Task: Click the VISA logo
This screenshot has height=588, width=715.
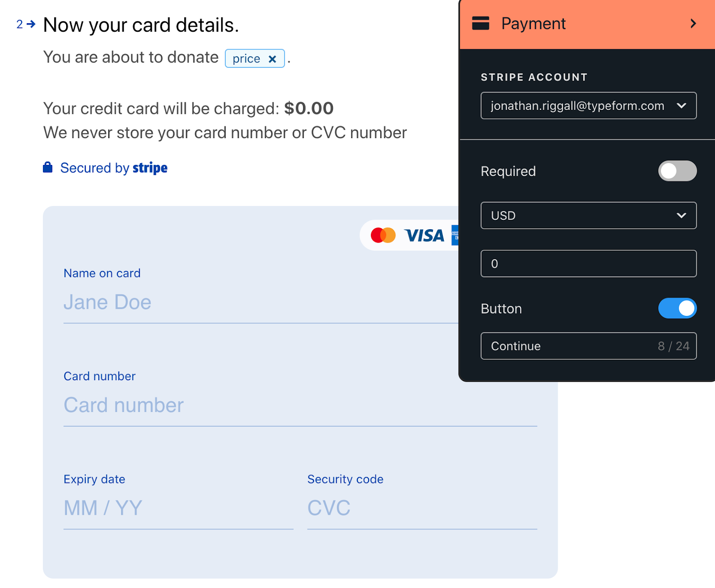Action: [x=424, y=235]
